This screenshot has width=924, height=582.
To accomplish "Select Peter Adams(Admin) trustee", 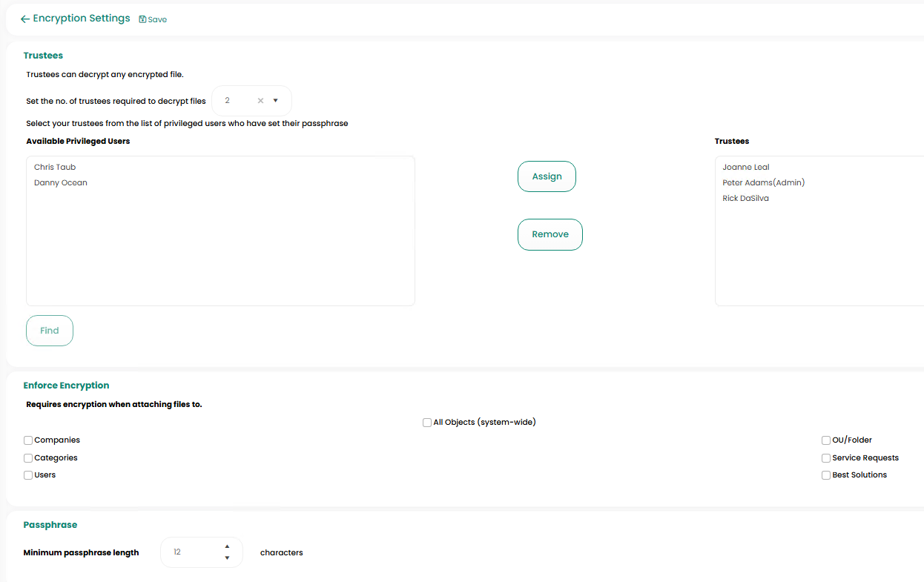I will coord(763,183).
